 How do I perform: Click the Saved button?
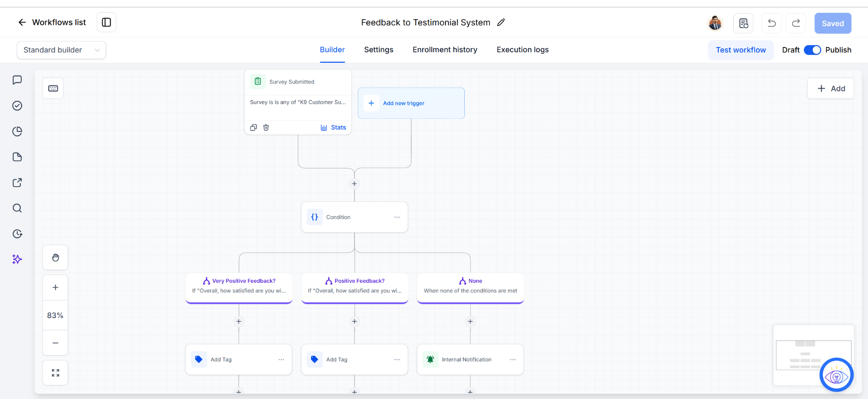(833, 23)
